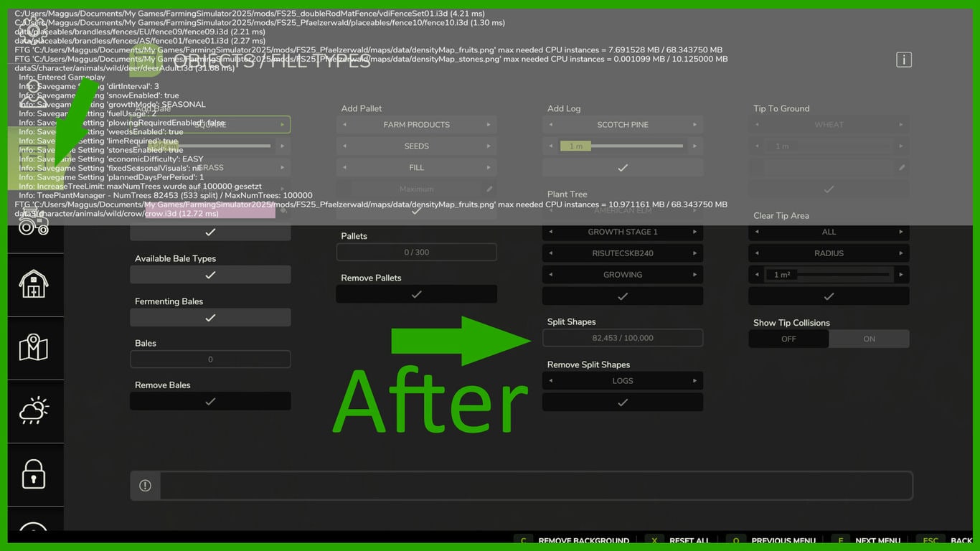
Task: Click the info icon at top right
Action: [904, 60]
